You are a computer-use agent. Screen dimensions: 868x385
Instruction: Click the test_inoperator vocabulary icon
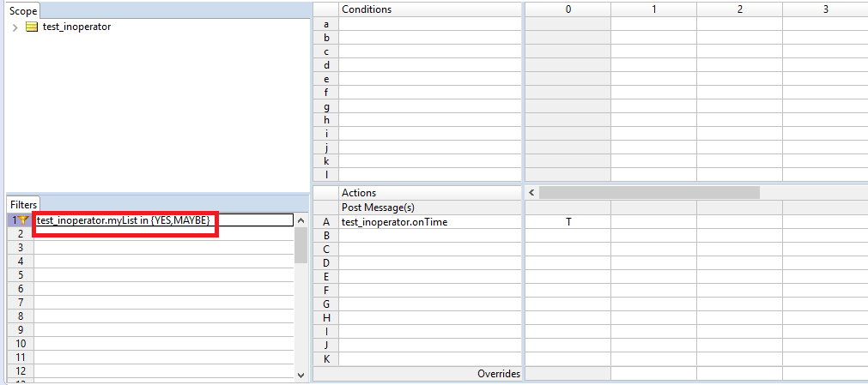[x=32, y=27]
